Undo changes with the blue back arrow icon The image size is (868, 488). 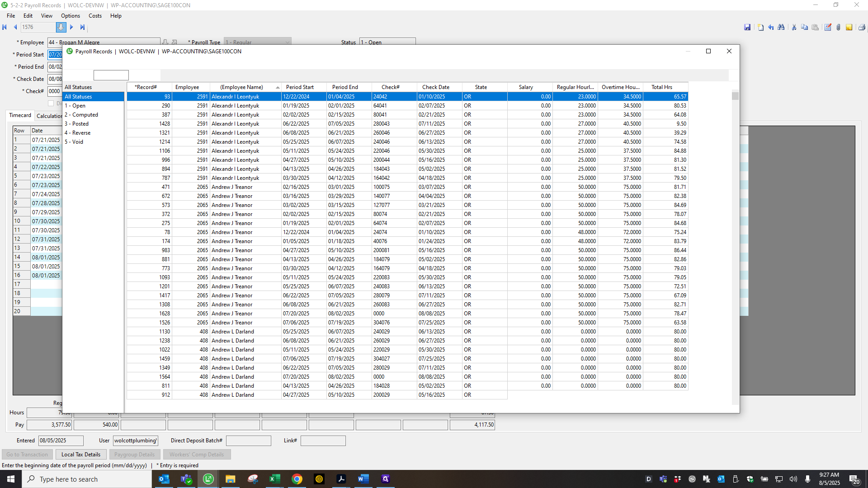(x=771, y=27)
